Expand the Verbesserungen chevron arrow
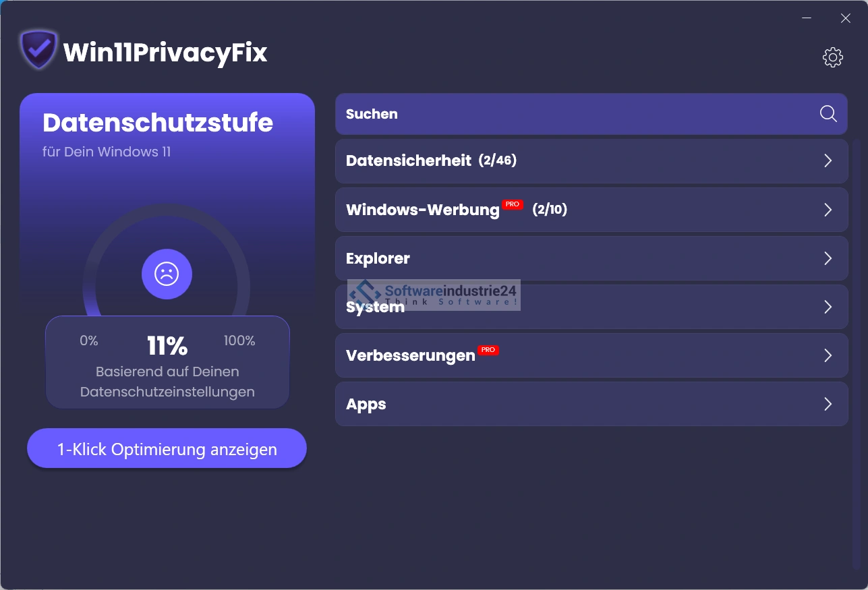This screenshot has height=590, width=868. (x=828, y=355)
